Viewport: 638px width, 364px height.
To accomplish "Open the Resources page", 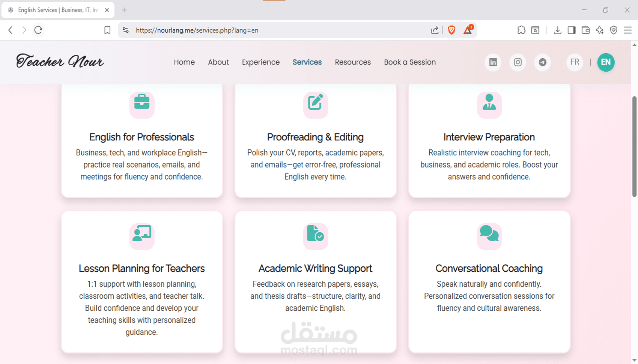I will 353,62.
